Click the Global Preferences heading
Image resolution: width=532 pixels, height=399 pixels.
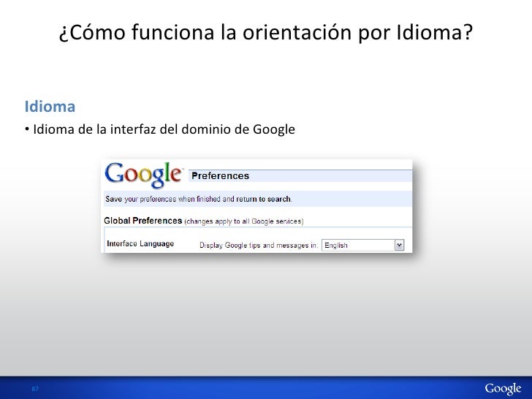pos(142,221)
